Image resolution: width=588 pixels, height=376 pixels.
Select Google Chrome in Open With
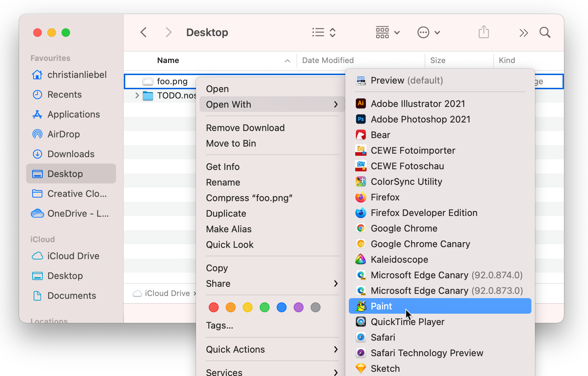(404, 228)
